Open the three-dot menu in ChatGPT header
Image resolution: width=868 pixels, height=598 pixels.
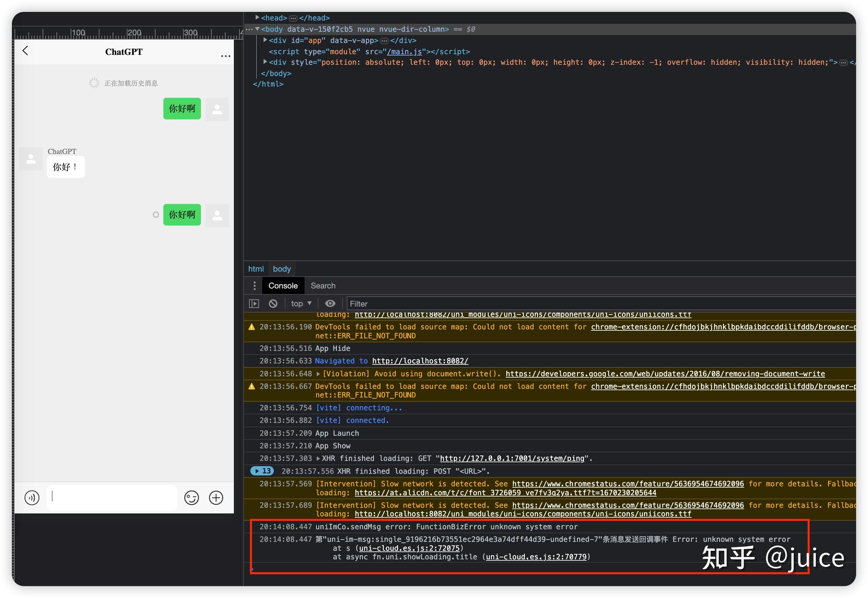(226, 56)
